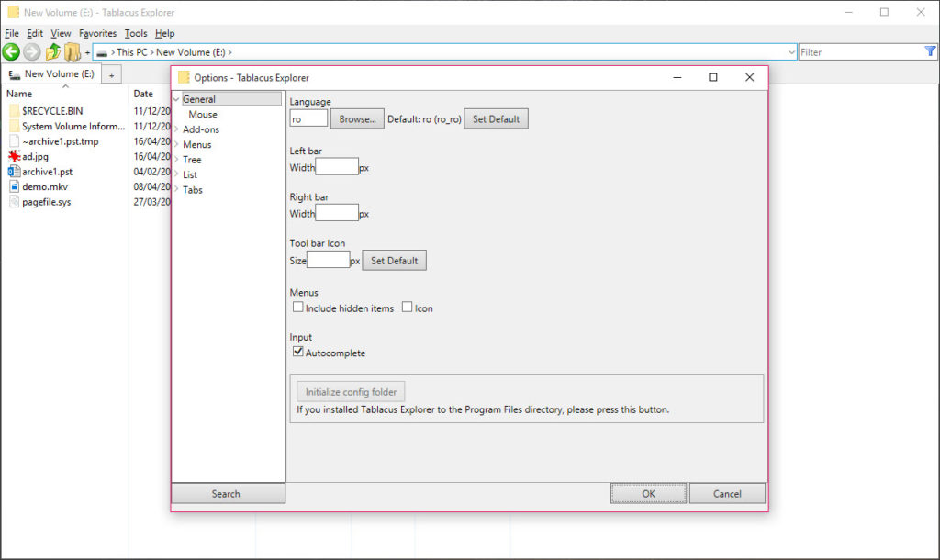The height and width of the screenshot is (560, 940).
Task: Collapse the General tree node
Action: click(x=176, y=99)
